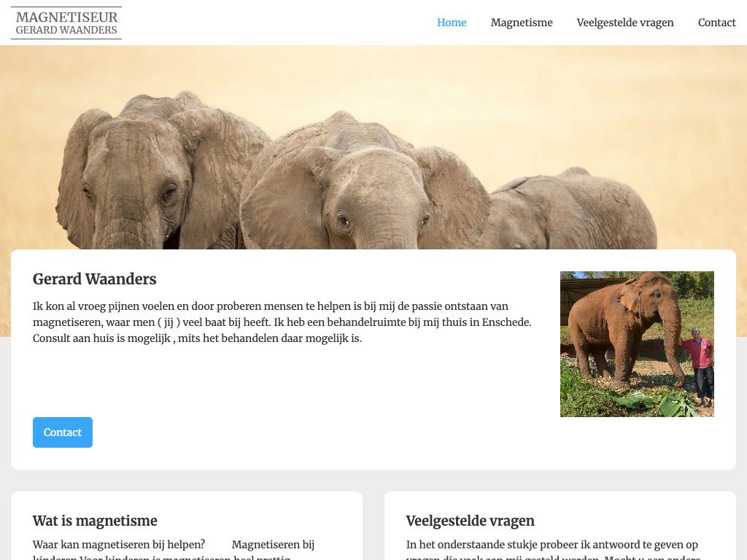Screen dimensions: 747x560
Task: Click the 'Magnetiseren bij' text in the left card
Action: [x=273, y=544]
